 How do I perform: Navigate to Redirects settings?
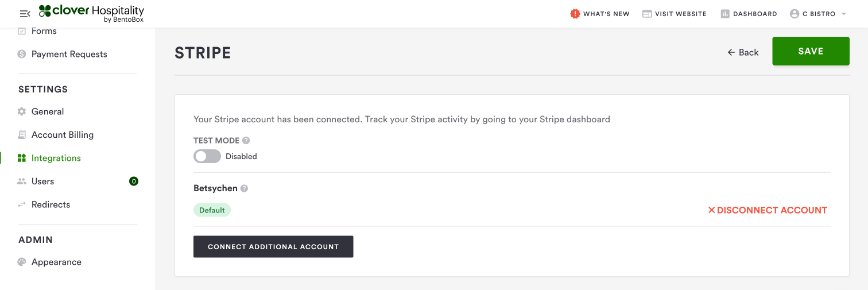(51, 204)
